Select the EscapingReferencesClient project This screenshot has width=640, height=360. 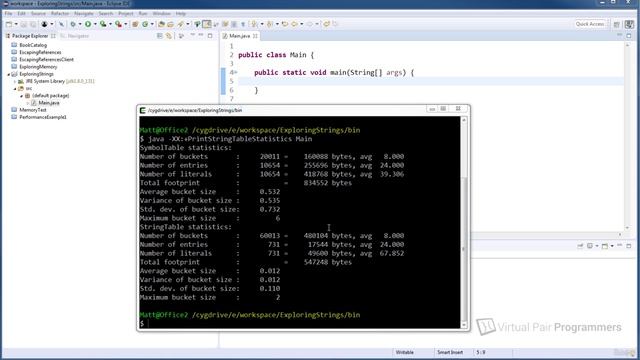pos(46,60)
